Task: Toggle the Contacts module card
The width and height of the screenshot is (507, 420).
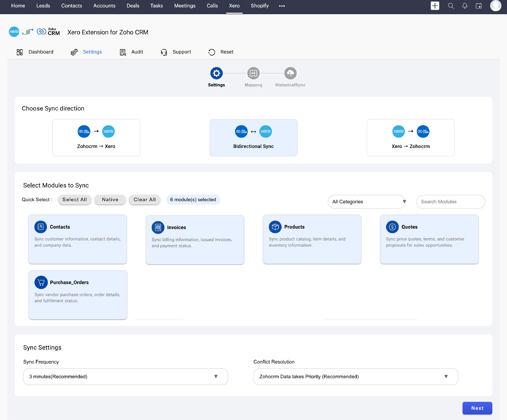Action: [78, 239]
